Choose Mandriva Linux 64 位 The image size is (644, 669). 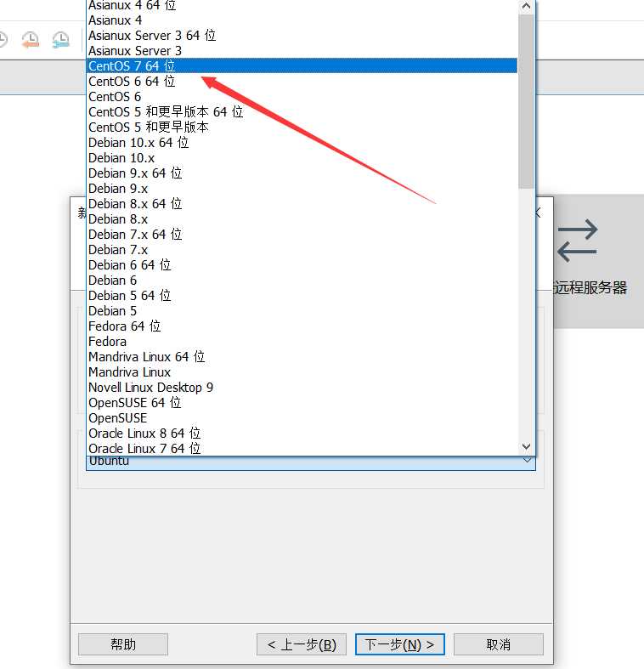302,357
